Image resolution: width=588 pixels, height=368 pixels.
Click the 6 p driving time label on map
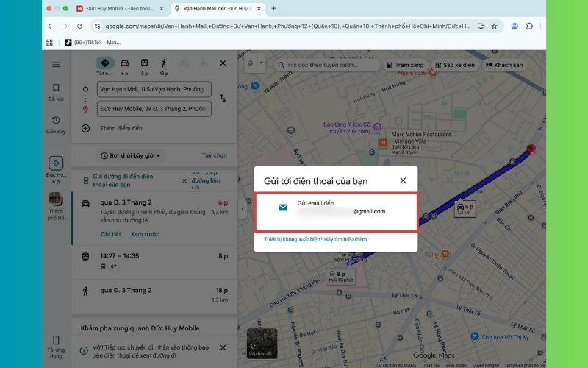pos(465,209)
